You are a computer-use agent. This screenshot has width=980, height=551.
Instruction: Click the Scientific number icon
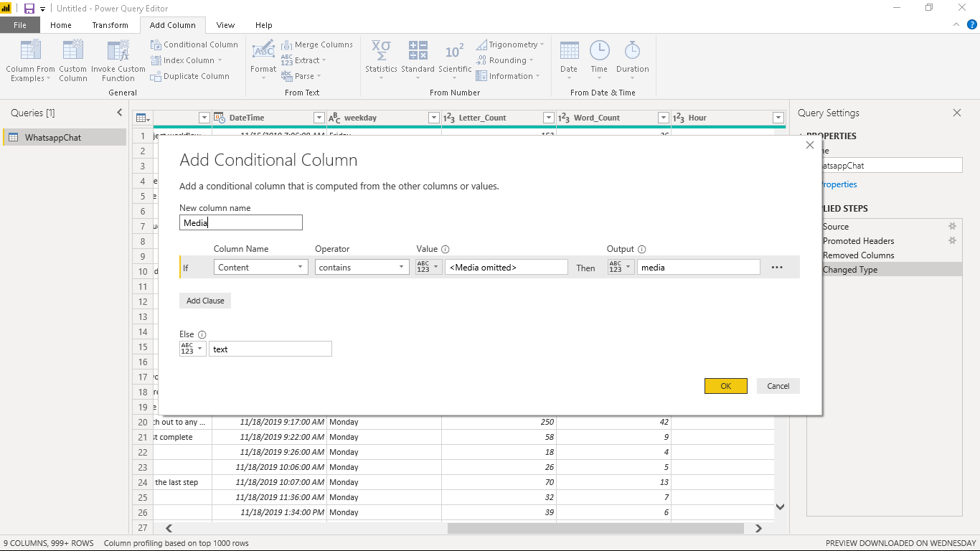(x=455, y=52)
